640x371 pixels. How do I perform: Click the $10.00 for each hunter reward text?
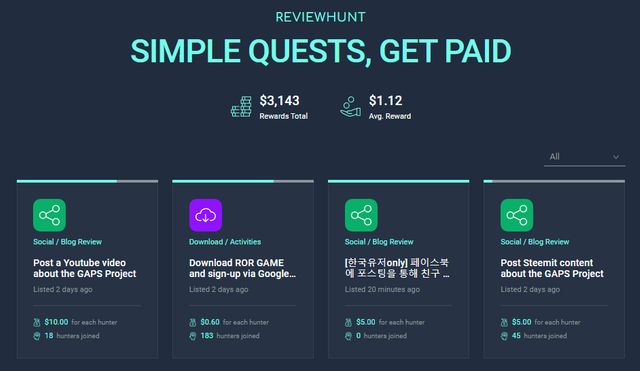81,322
